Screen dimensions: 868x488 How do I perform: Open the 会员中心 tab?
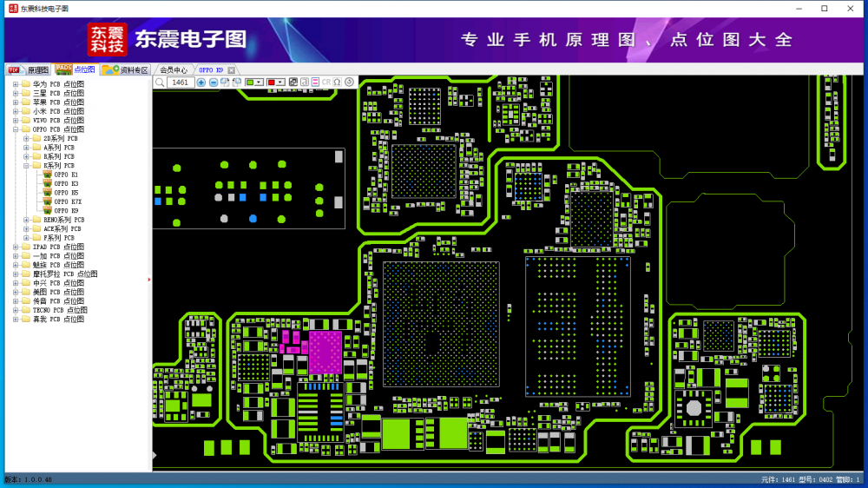pos(174,69)
